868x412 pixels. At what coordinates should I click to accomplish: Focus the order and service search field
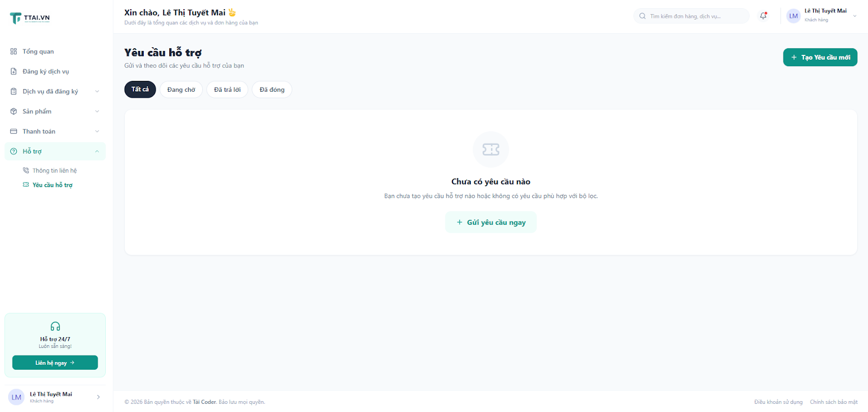[x=692, y=16]
